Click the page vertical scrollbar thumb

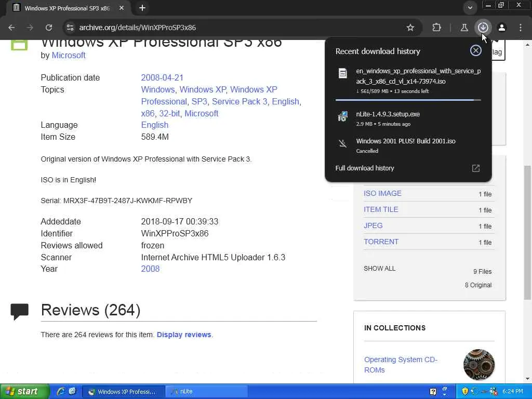pyautogui.click(x=527, y=232)
